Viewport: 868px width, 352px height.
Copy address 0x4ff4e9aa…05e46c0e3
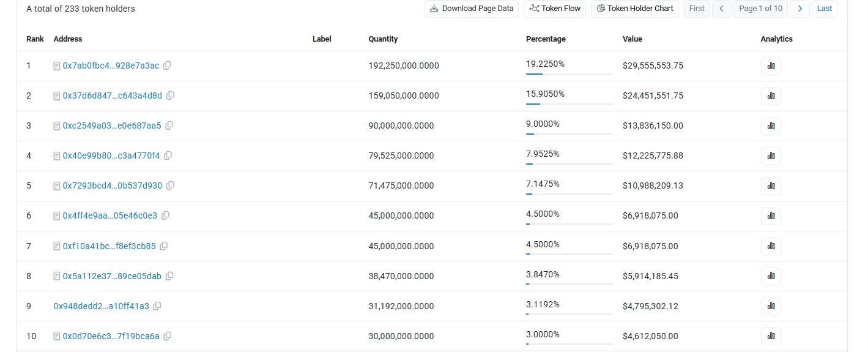click(x=165, y=215)
